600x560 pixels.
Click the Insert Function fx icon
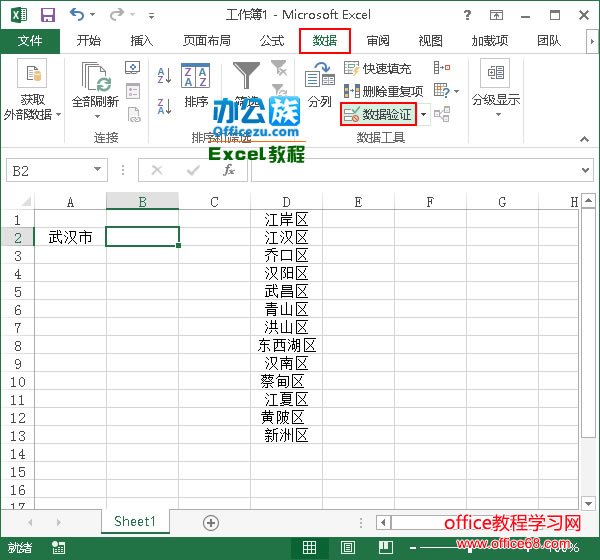(229, 170)
